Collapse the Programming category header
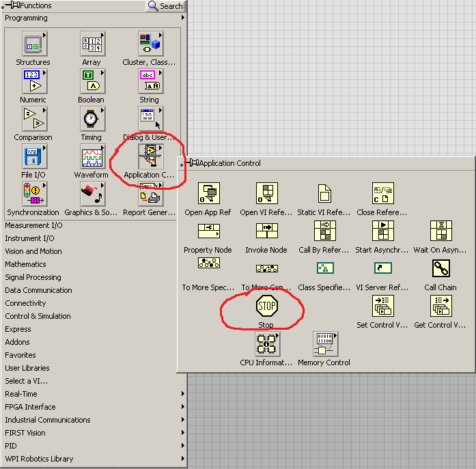The image size is (476, 469). pos(27,18)
